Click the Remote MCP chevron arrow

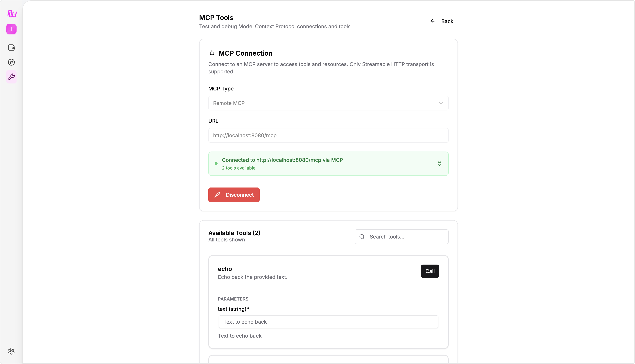pyautogui.click(x=441, y=103)
